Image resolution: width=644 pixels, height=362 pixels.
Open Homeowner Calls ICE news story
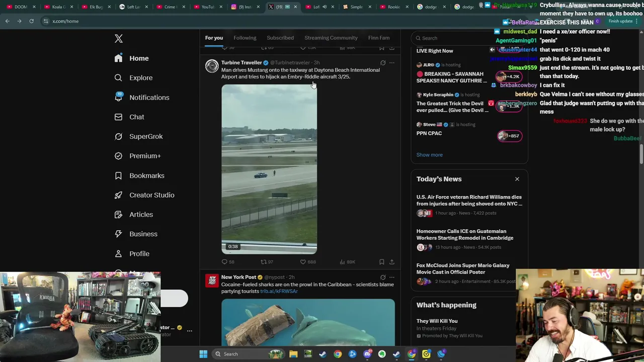click(469, 240)
